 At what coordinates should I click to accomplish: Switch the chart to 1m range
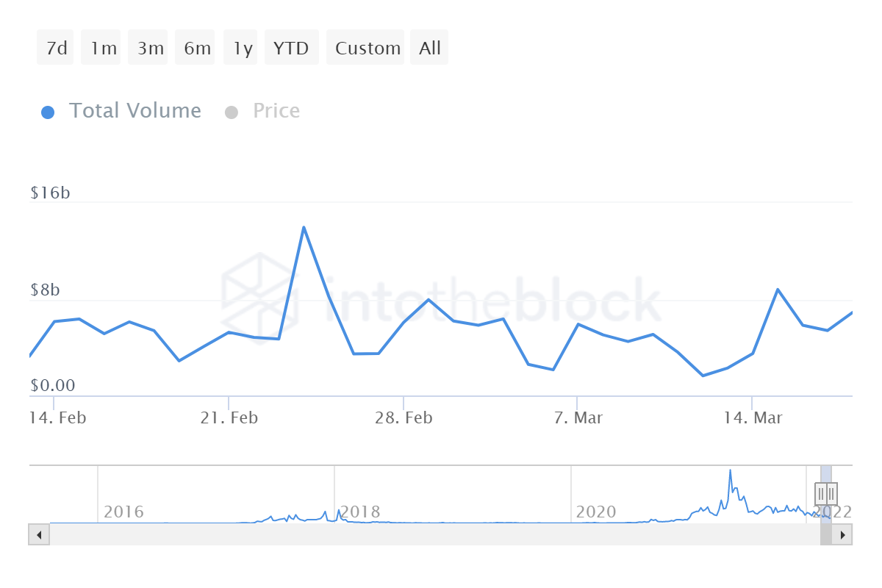pyautogui.click(x=104, y=49)
